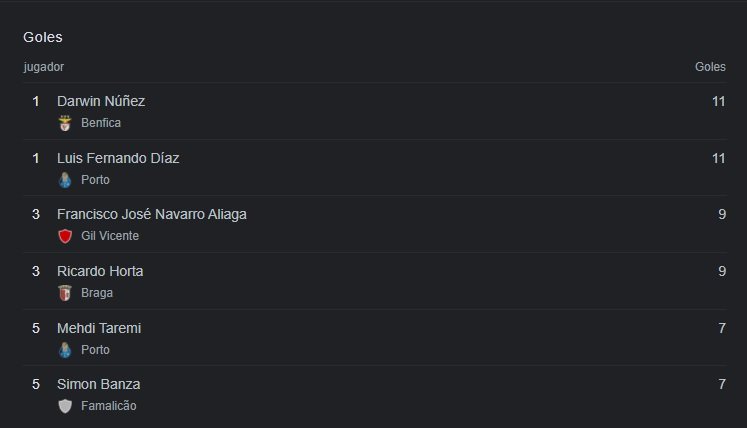Open Luis Fernando Díaz player entry
The image size is (747, 428).
118,158
